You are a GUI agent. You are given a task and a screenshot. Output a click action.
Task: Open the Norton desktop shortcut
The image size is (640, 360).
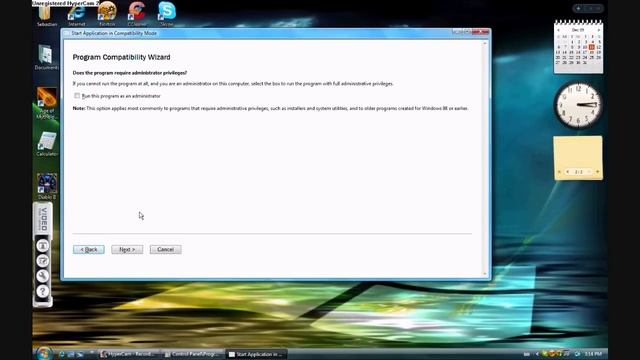tap(107, 14)
